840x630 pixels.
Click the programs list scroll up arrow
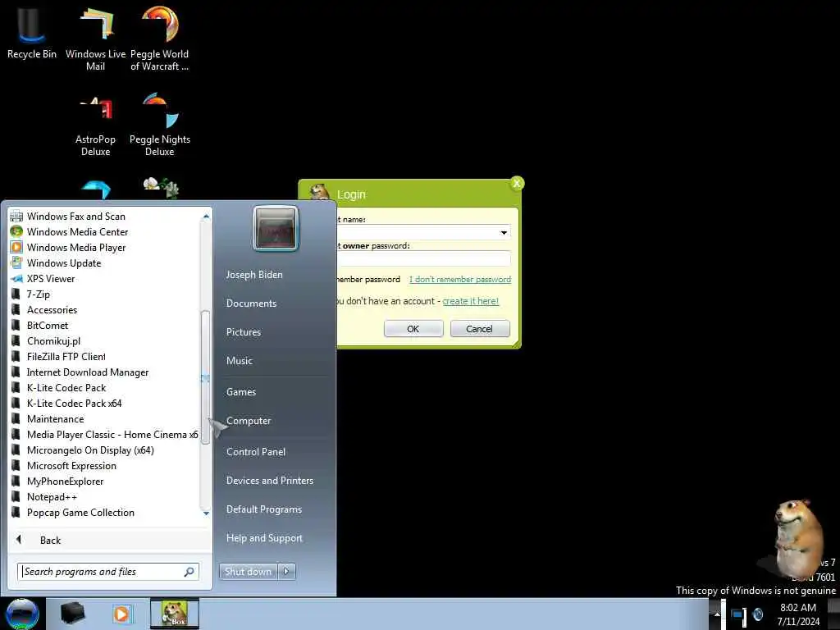point(206,217)
